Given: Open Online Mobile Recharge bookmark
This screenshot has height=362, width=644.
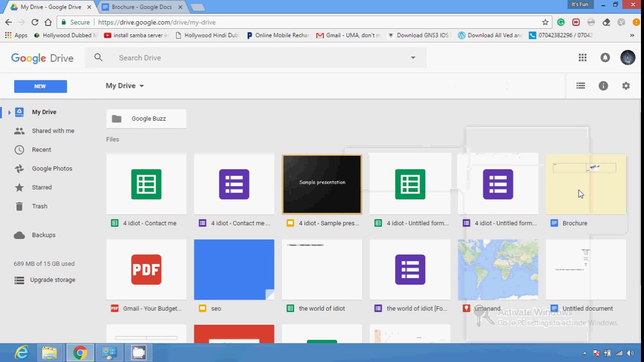Looking at the screenshot, I should (x=278, y=35).
